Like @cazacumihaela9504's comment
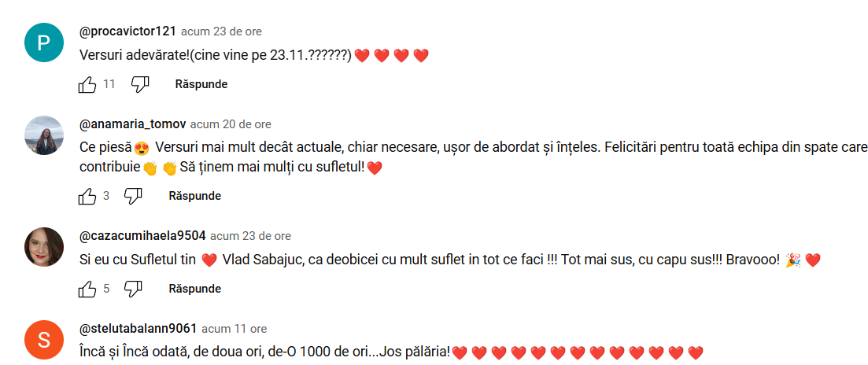Image resolution: width=868 pixels, height=365 pixels. (x=87, y=289)
